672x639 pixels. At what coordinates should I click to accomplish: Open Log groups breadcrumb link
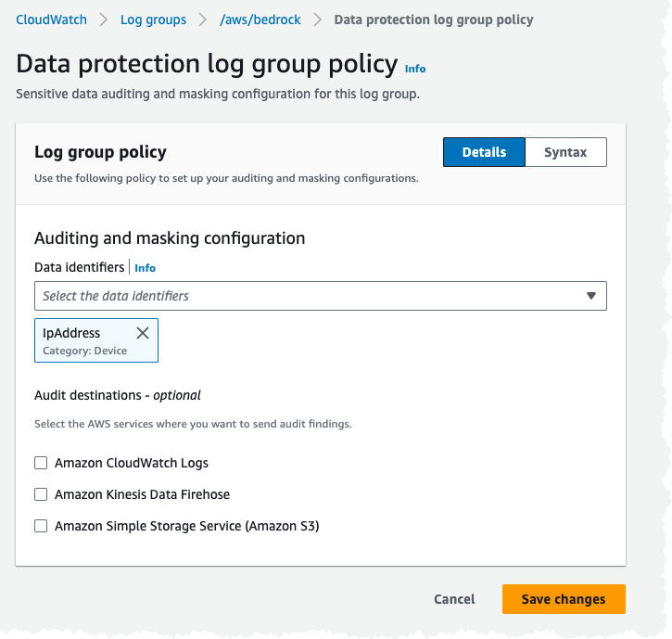(153, 19)
